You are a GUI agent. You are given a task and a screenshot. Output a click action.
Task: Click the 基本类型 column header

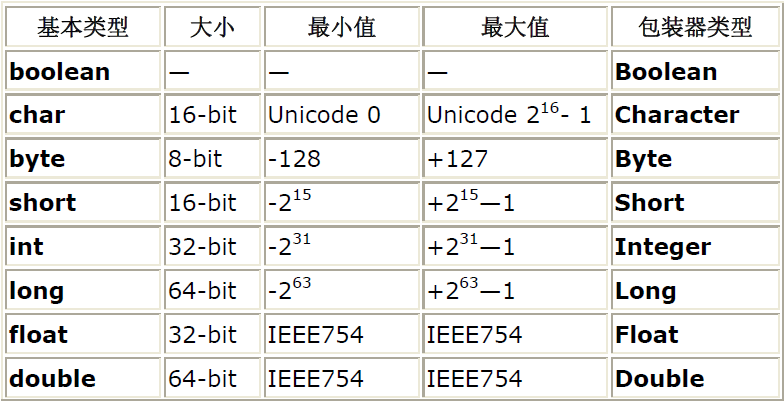coord(83,28)
